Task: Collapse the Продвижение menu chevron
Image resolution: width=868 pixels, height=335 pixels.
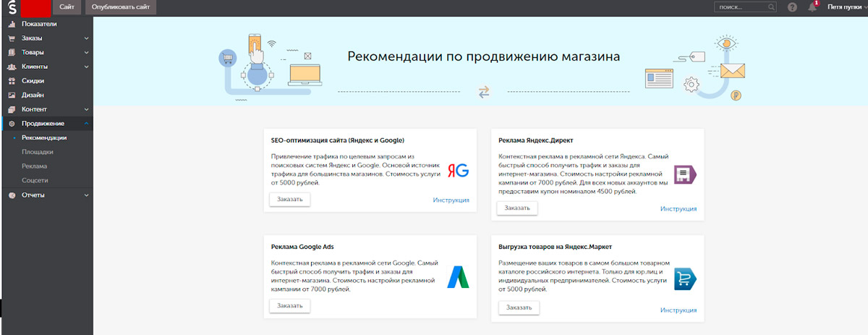Action: click(86, 124)
